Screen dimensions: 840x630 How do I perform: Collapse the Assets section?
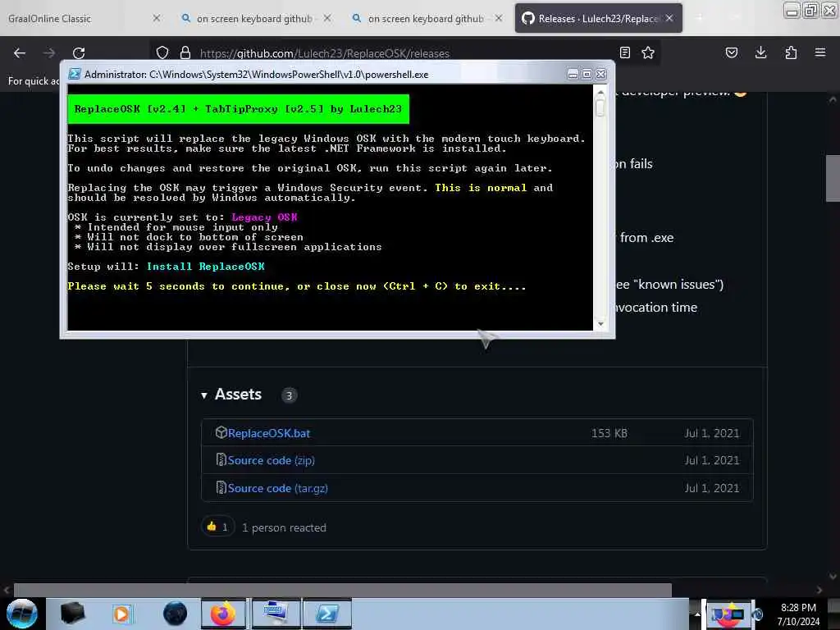pos(204,395)
